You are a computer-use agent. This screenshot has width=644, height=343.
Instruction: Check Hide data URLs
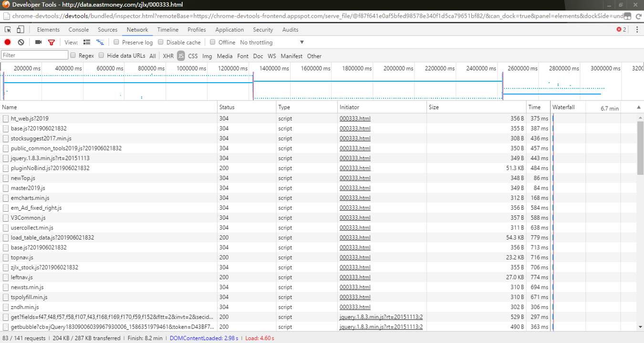(x=101, y=55)
